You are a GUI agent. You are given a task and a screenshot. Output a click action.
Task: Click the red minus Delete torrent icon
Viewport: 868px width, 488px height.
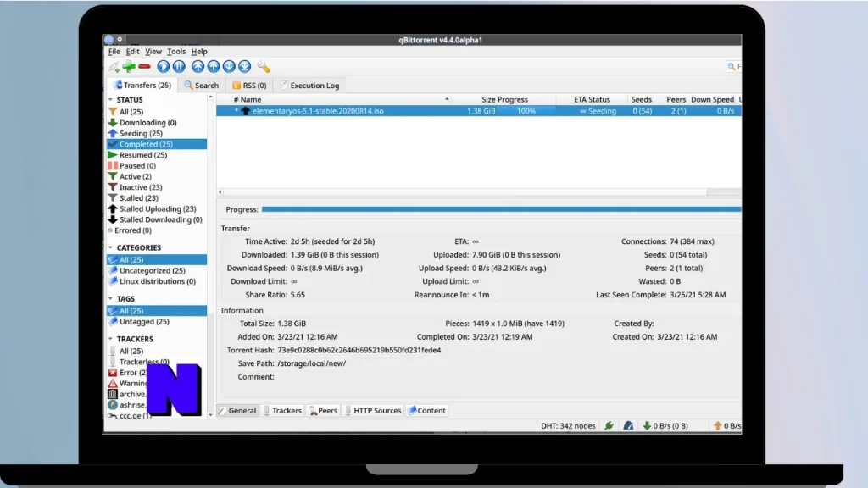click(144, 66)
